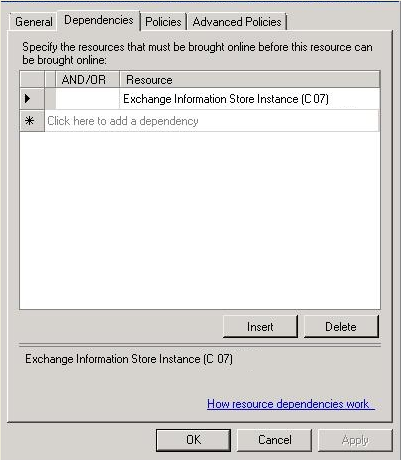
Task: Open How resource dependencies work link
Action: coord(291,404)
